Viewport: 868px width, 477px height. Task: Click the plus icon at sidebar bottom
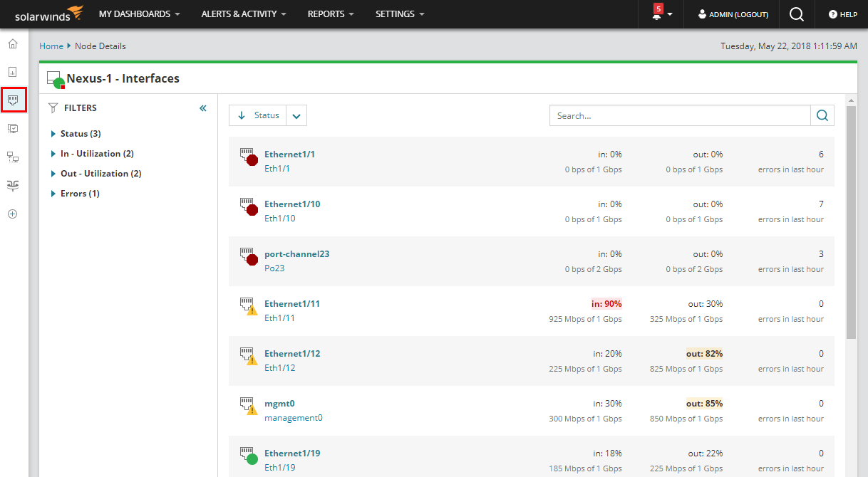coord(12,214)
